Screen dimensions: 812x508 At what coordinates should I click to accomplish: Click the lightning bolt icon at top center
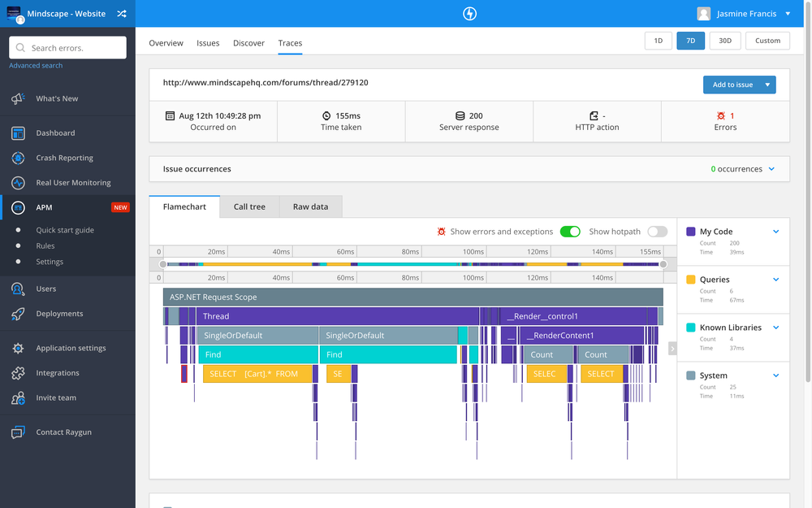469,13
